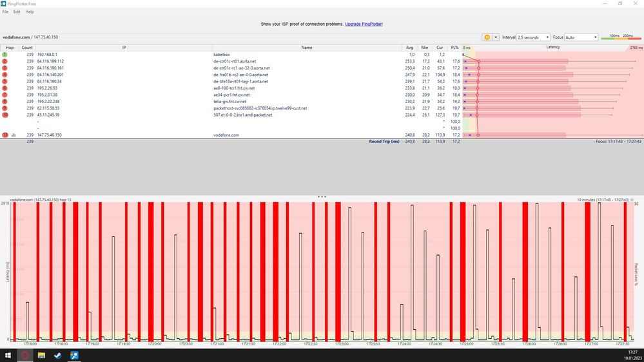Click the Focus: 17:17:43 - 17:27:43 text
Viewport: 644px width, 362px height.
[618, 141]
